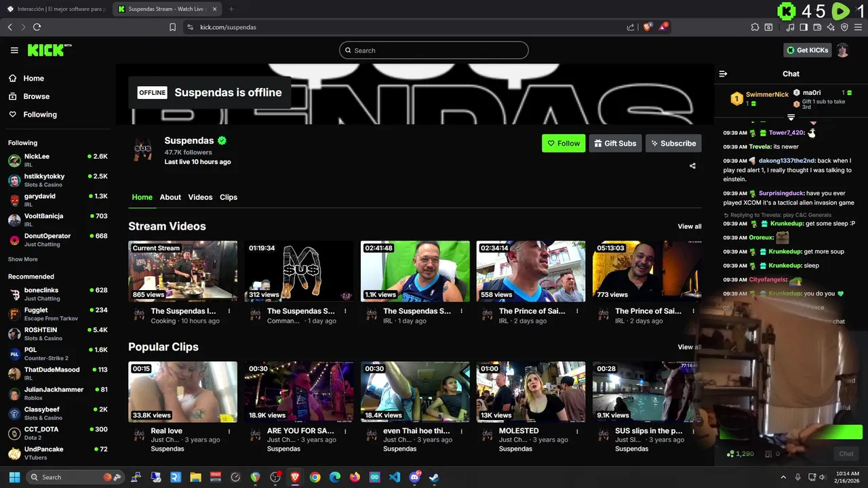Open the hamburger sidebar menu next to Kick logo

click(14, 50)
